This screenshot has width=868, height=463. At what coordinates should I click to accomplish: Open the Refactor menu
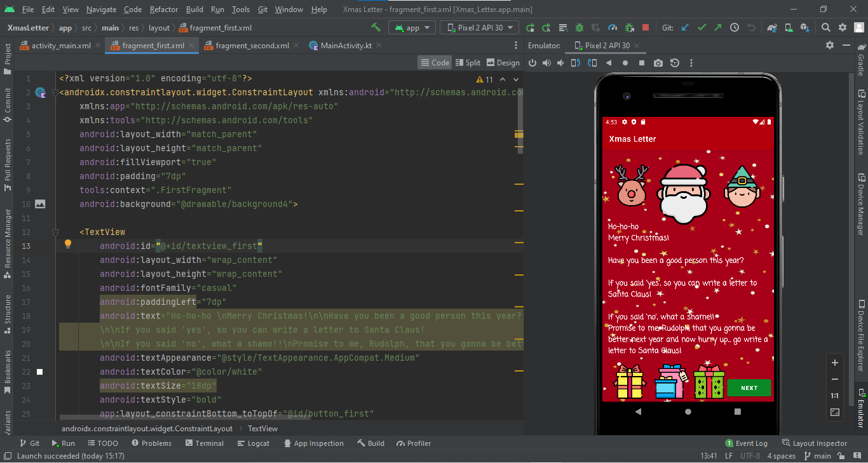(163, 9)
